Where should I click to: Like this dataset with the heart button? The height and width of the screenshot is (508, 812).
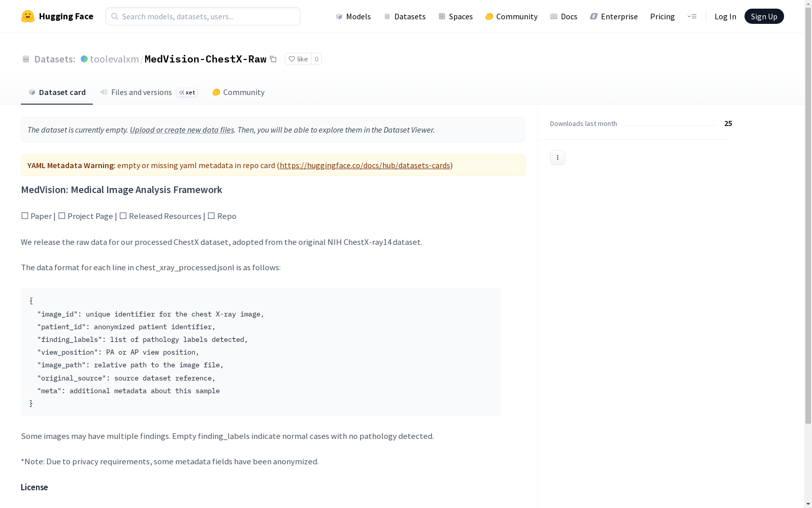click(298, 59)
